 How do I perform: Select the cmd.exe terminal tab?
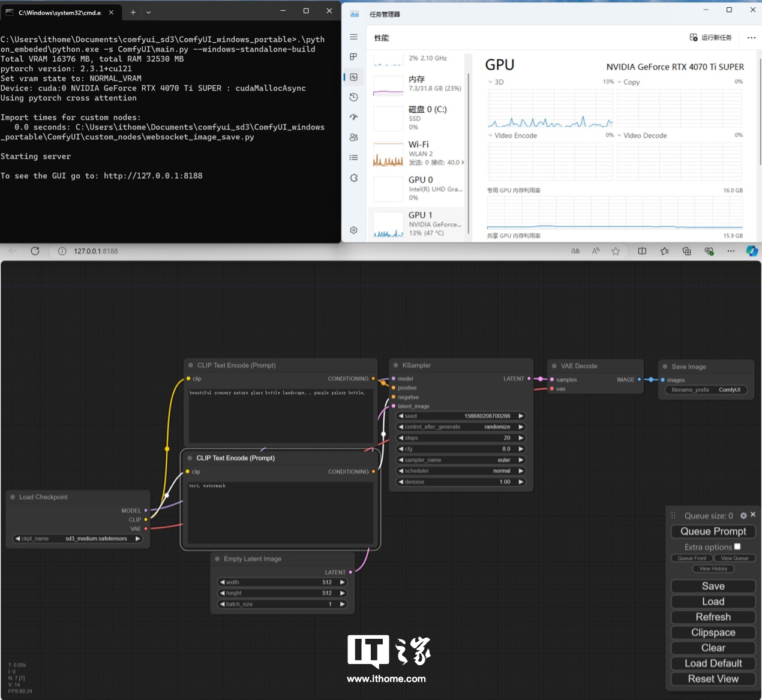click(57, 11)
